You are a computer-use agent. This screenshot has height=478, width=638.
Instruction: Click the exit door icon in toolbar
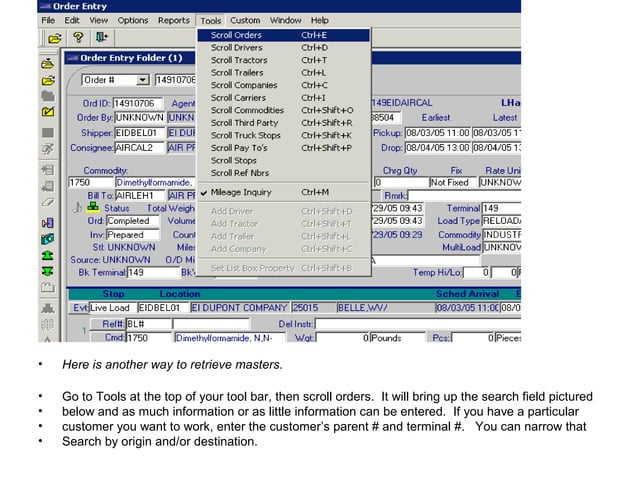coord(101,37)
